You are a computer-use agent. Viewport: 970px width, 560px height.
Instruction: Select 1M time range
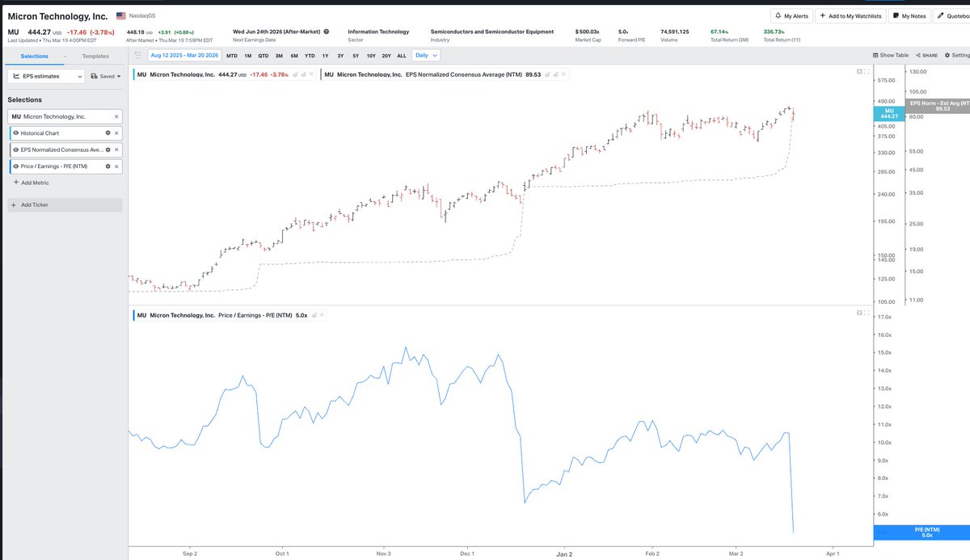[x=248, y=55]
